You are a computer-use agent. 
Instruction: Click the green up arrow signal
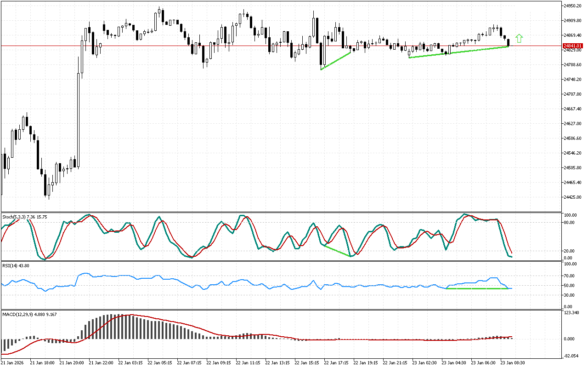[x=519, y=39]
